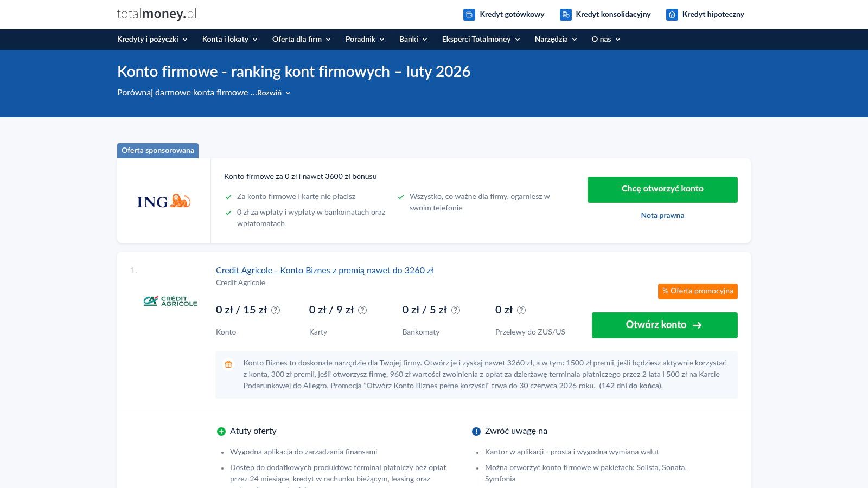
Task: Expand the Oferta dla firm menu
Action: point(302,39)
